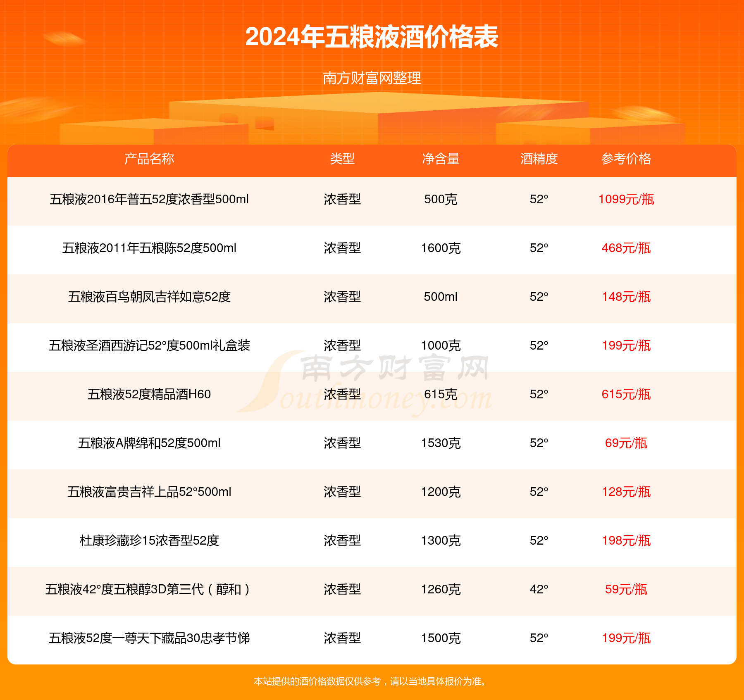
Task: Click the 1200克 net content cell
Action: 441,492
